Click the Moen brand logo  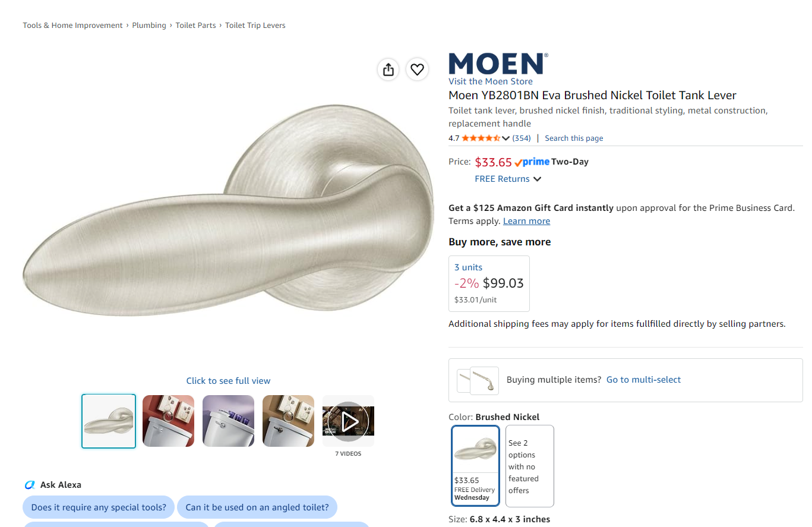pyautogui.click(x=498, y=64)
